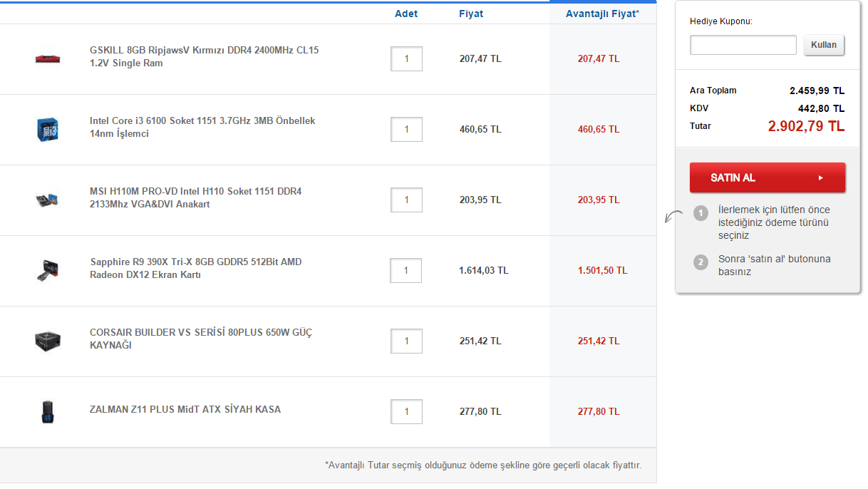
Task: Open Sapphire R9 390X Ekran Kartı link
Action: click(x=195, y=269)
